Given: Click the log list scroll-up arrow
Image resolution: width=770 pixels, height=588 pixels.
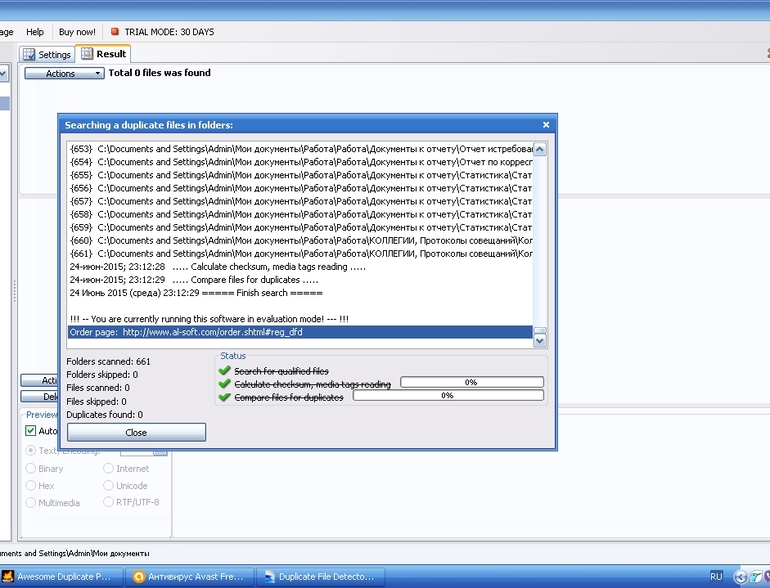Looking at the screenshot, I should coord(540,149).
